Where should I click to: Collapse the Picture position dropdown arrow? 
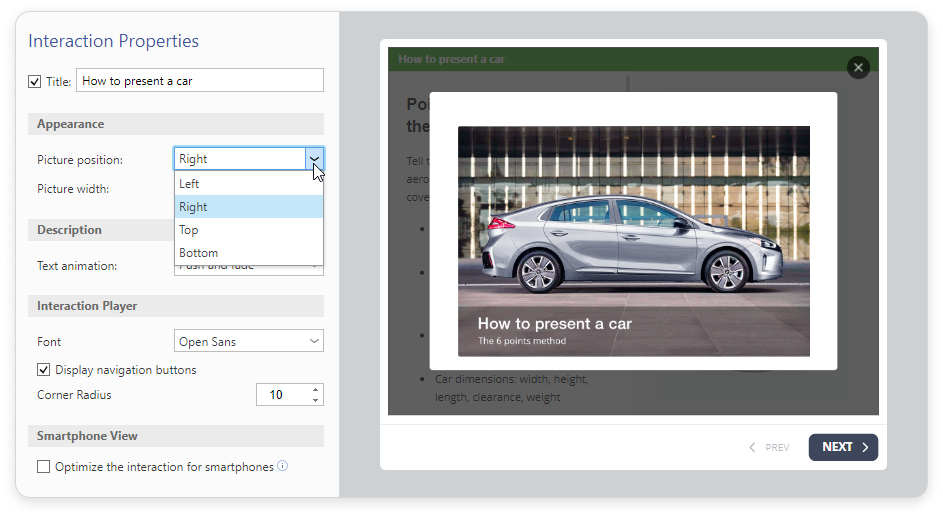(x=314, y=159)
